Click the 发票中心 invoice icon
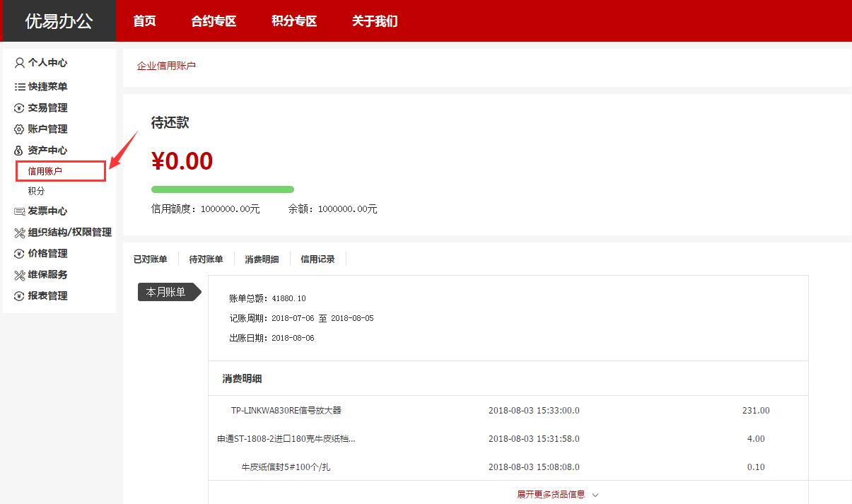 (x=20, y=211)
